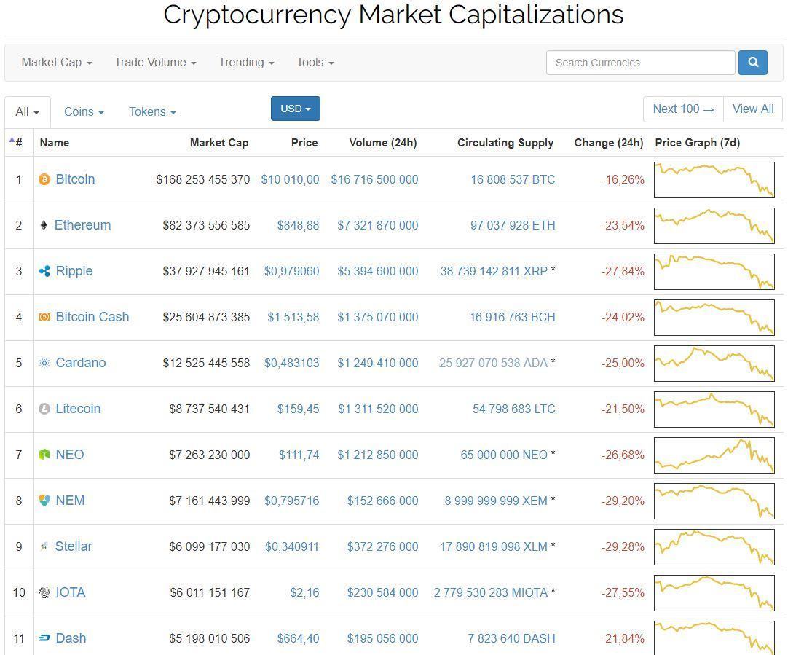This screenshot has width=812, height=655.
Task: Open the Dash currency link
Action: coord(71,638)
